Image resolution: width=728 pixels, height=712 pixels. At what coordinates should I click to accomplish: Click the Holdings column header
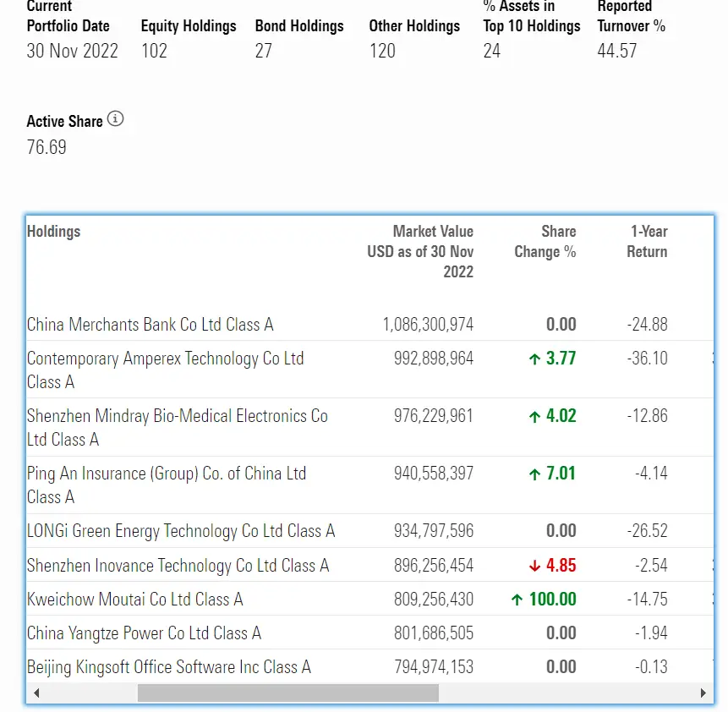click(x=53, y=231)
